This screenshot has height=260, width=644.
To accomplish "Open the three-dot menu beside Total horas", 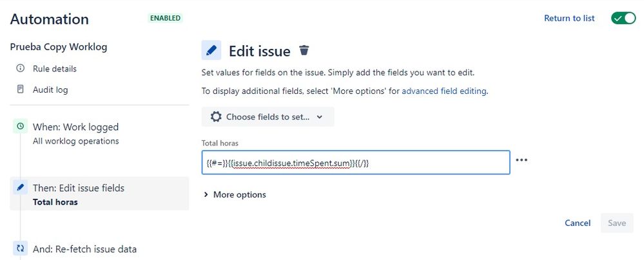I will (522, 160).
